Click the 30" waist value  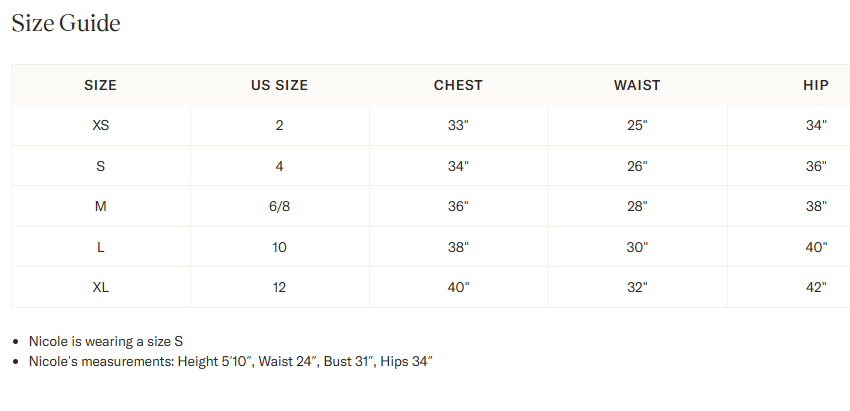tap(637, 247)
